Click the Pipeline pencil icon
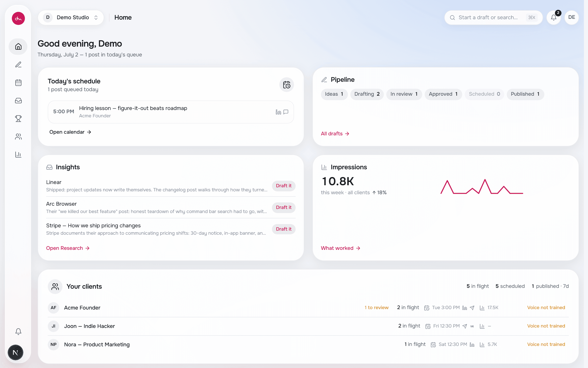The image size is (588, 368). click(324, 80)
